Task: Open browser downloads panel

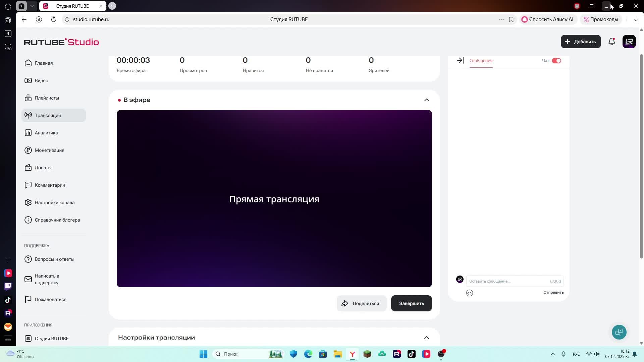Action: point(636,19)
